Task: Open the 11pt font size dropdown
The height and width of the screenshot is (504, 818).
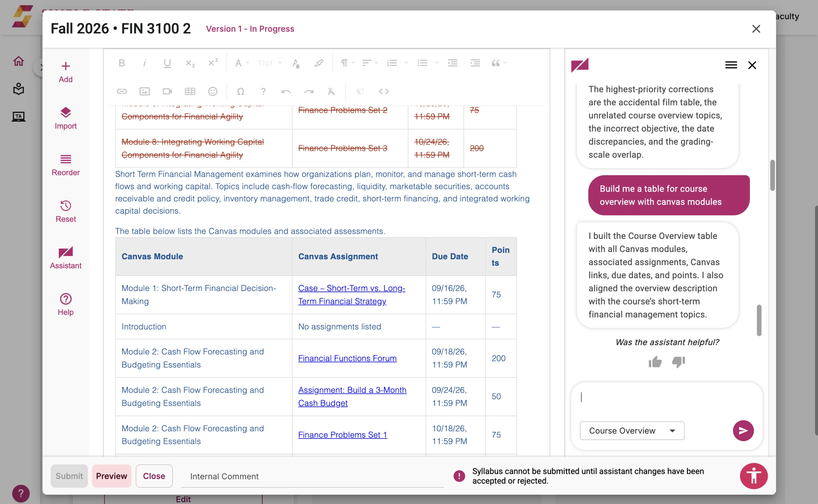Action: click(270, 63)
